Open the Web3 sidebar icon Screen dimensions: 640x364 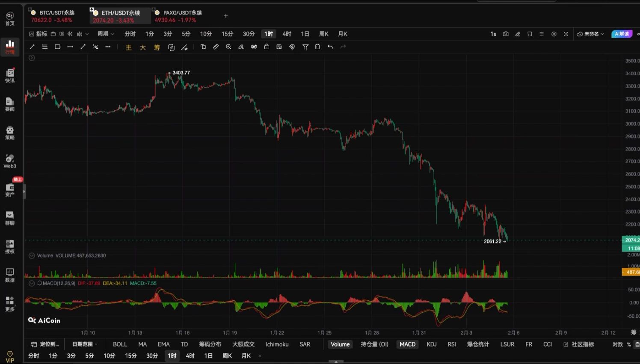tap(10, 161)
